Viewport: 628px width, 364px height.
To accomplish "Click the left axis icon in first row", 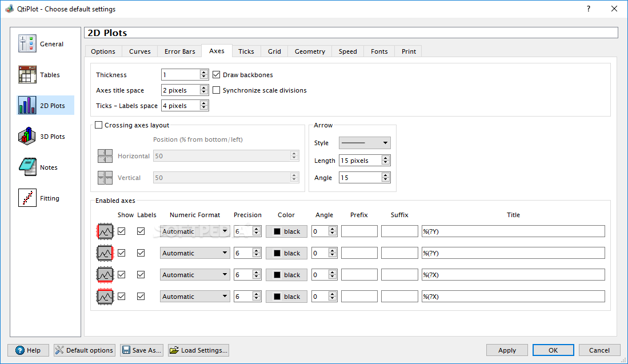I will click(x=105, y=231).
